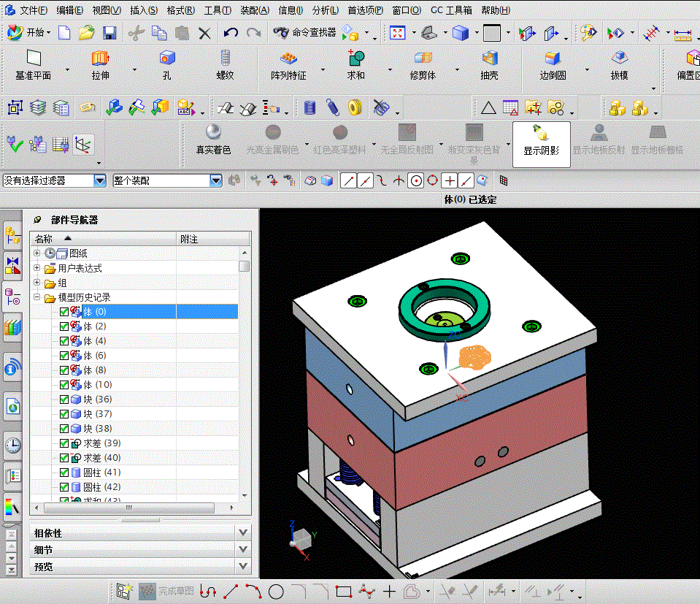Toggle the 块 (38) checkbox
Image resolution: width=700 pixels, height=604 pixels.
pos(64,429)
